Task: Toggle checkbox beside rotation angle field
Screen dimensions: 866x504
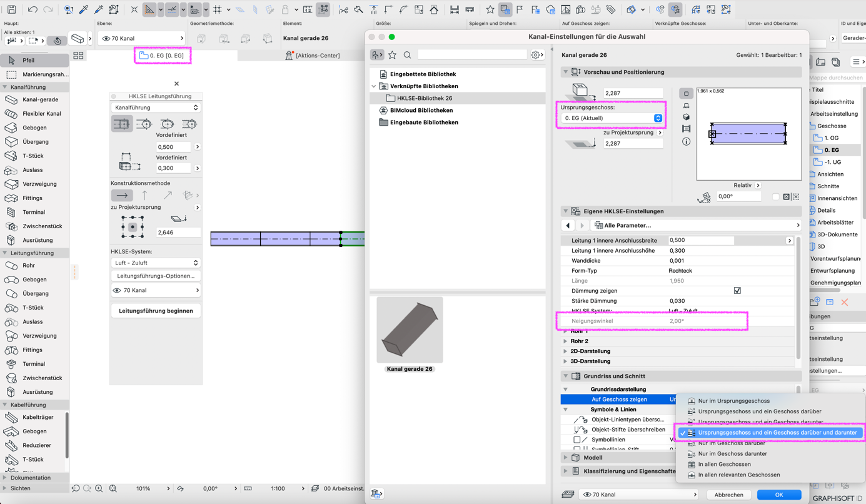Action: [776, 196]
